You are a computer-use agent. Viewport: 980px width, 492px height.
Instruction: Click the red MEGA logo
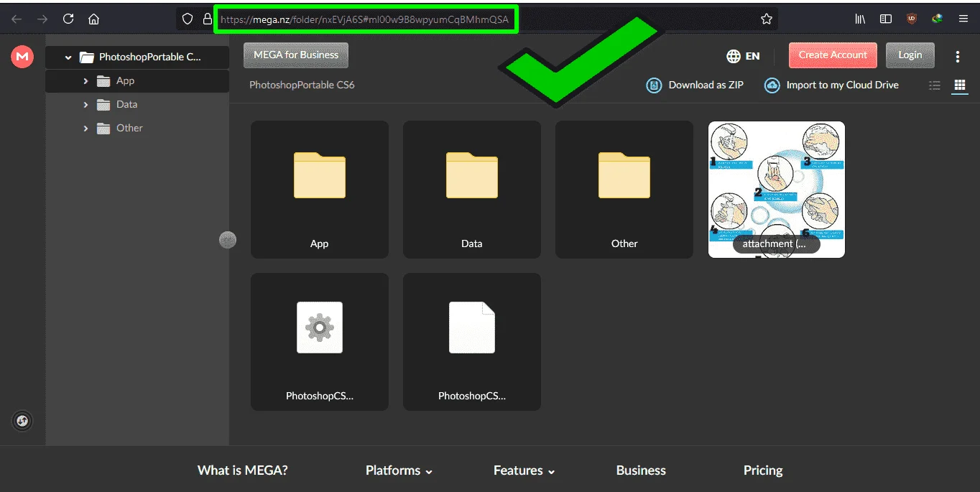coord(22,56)
